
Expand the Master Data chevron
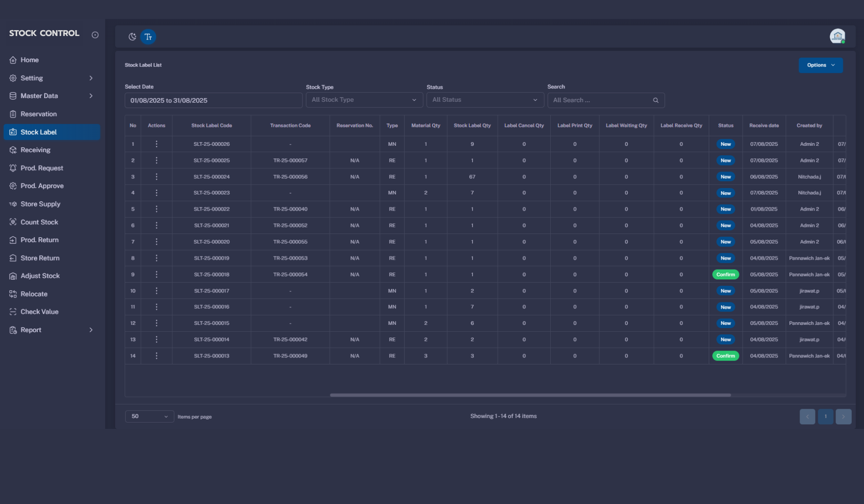click(x=91, y=96)
